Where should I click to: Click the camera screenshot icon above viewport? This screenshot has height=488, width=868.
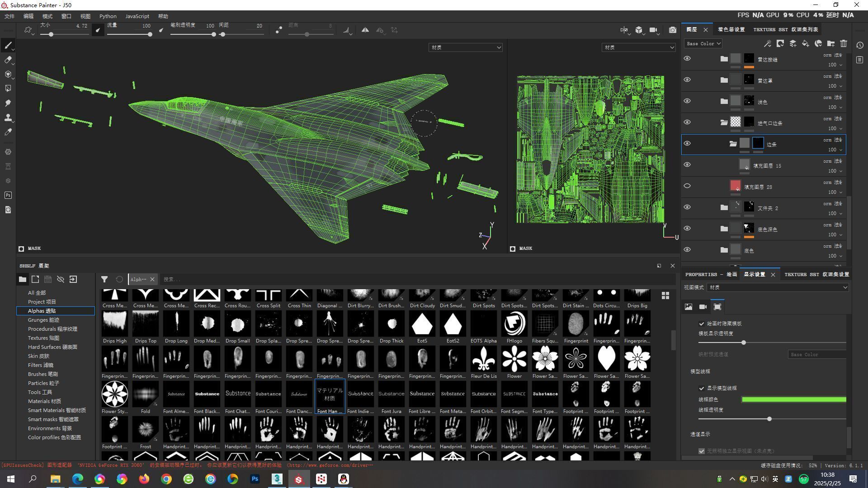point(673,30)
